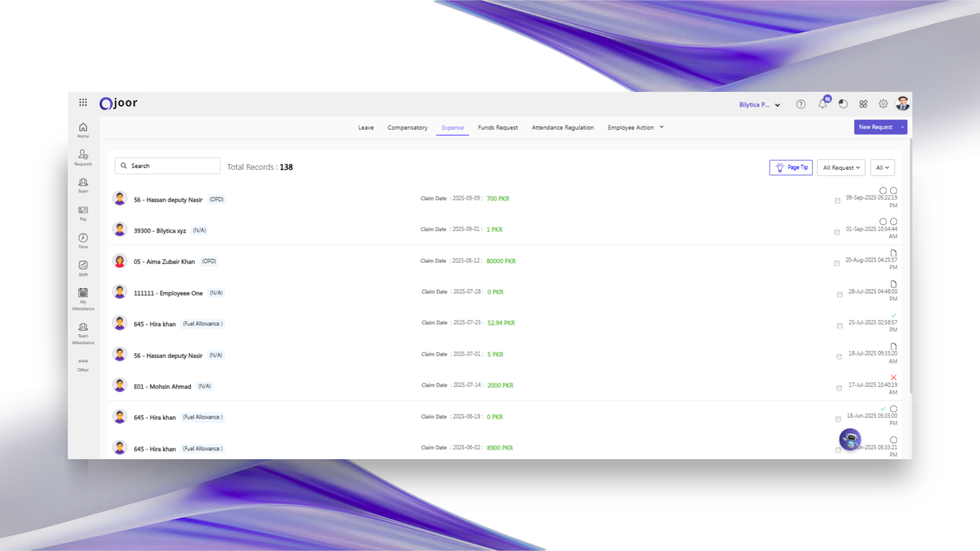Switch to the Leave tab

[x=365, y=128]
